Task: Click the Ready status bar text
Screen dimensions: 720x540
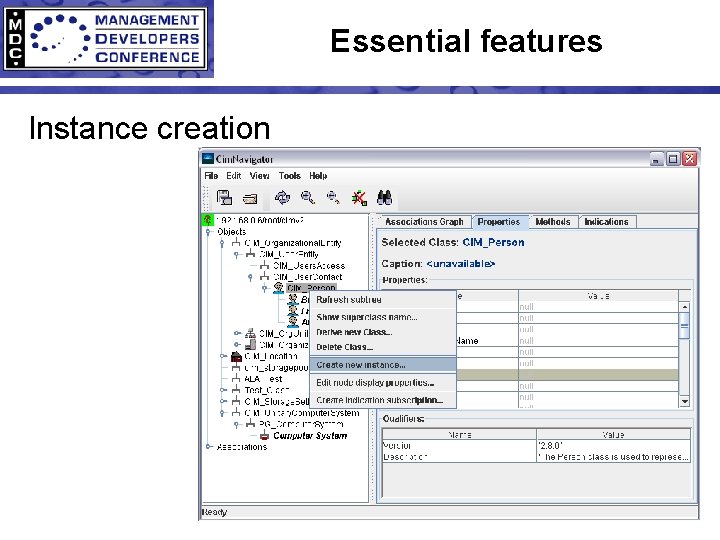Action: 214,512
